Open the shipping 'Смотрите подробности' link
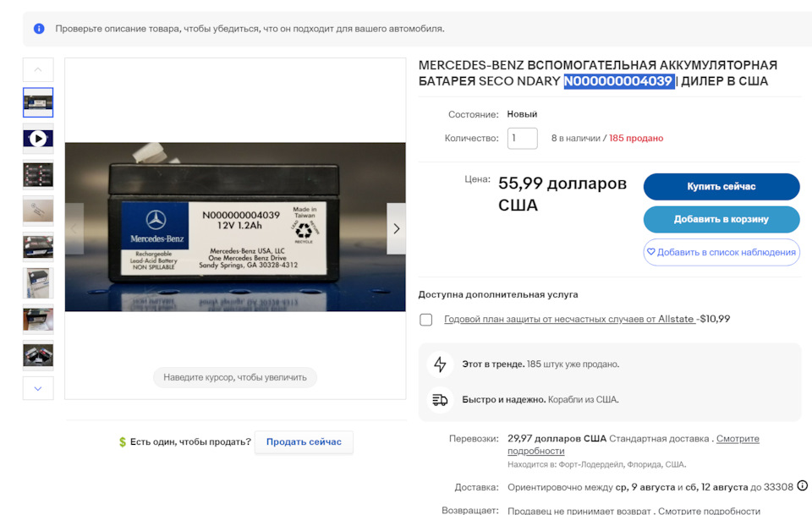The width and height of the screenshot is (812, 515). coord(736,438)
